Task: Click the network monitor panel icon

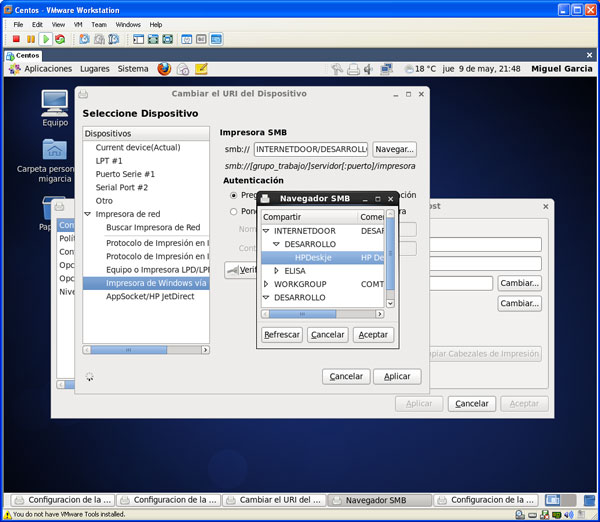Action: click(386, 69)
